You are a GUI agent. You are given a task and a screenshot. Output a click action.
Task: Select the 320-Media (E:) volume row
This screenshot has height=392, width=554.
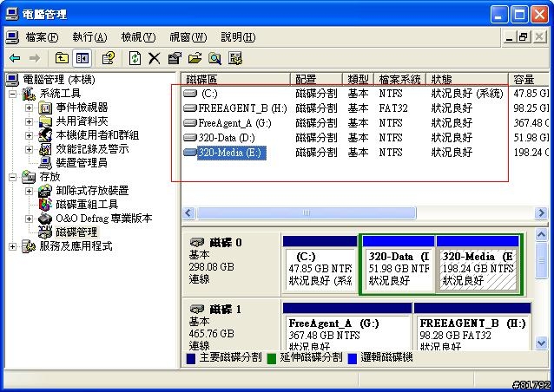(x=366, y=153)
